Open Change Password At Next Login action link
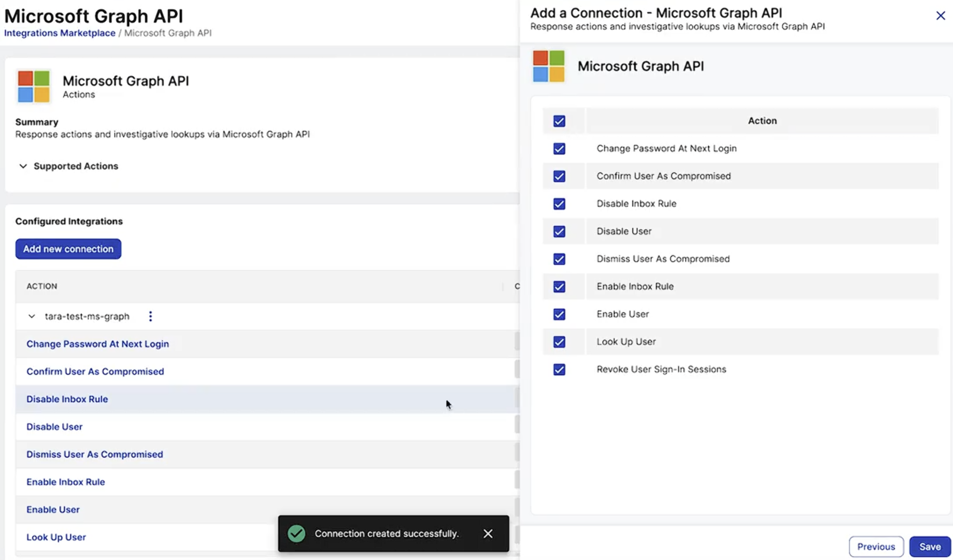 point(97,344)
